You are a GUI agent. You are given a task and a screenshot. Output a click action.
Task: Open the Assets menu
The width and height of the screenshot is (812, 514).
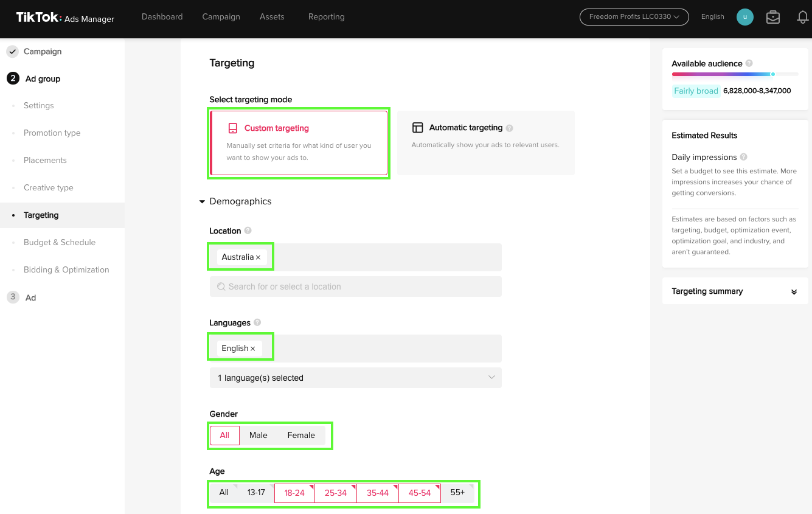pyautogui.click(x=272, y=17)
